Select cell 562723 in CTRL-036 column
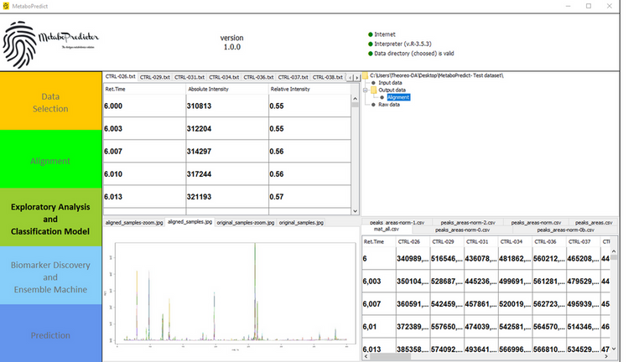This screenshot has width=644, height=362. (549, 304)
